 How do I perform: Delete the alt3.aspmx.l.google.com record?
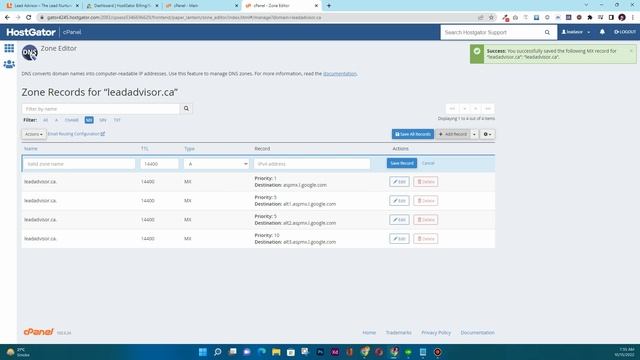(426, 239)
